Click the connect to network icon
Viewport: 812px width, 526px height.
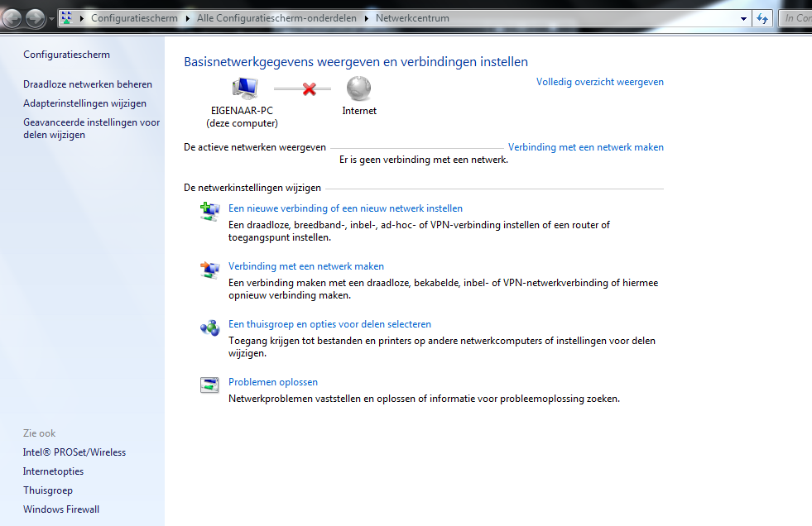(209, 270)
